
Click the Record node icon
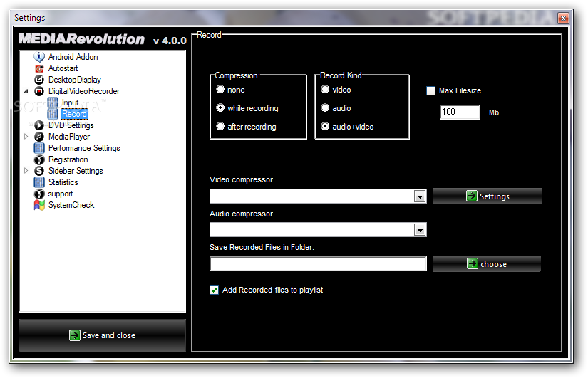point(53,114)
